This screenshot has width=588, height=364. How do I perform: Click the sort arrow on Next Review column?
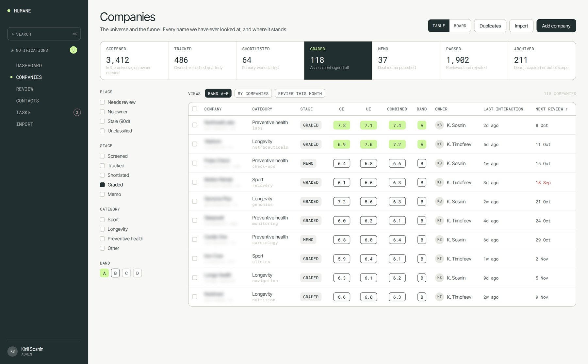(567, 109)
